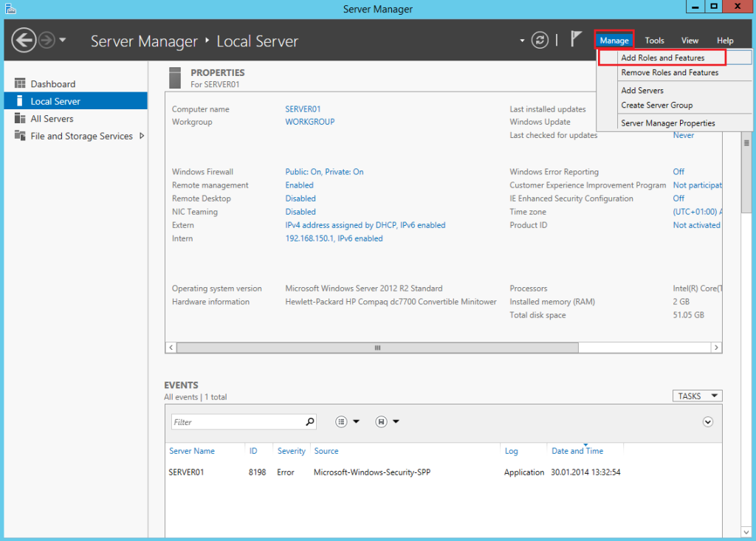756x541 pixels.
Task: Choose Remove Roles and Features
Action: [669, 72]
